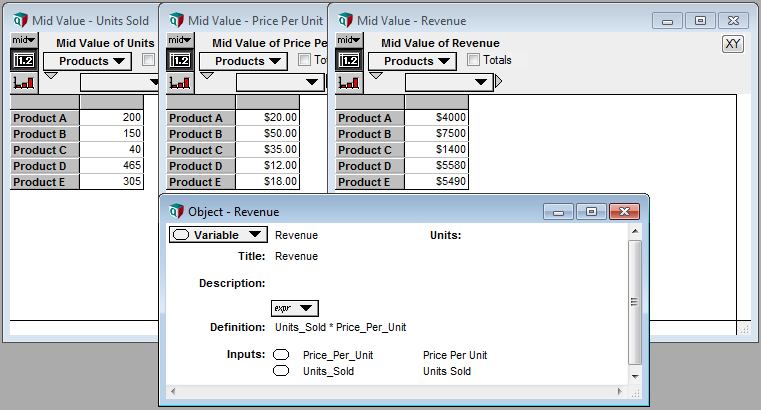The image size is (761, 410).
Task: Click Price_Per_Unit input identifier
Action: [338, 355]
